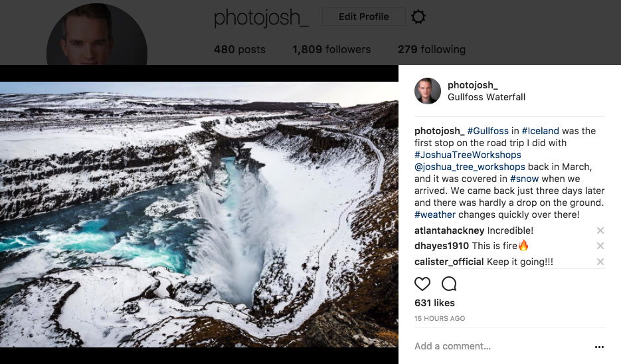View the 1,809 followers list
The image size is (621, 364).
coord(331,49)
